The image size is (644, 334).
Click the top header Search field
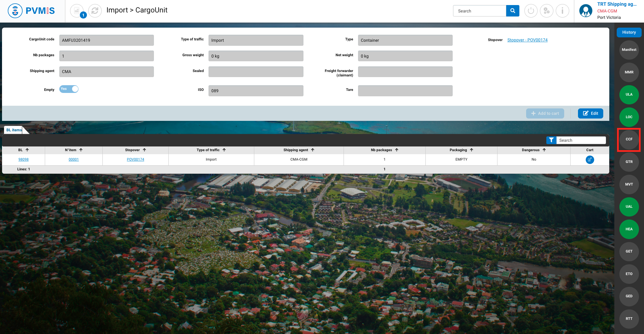click(x=479, y=11)
